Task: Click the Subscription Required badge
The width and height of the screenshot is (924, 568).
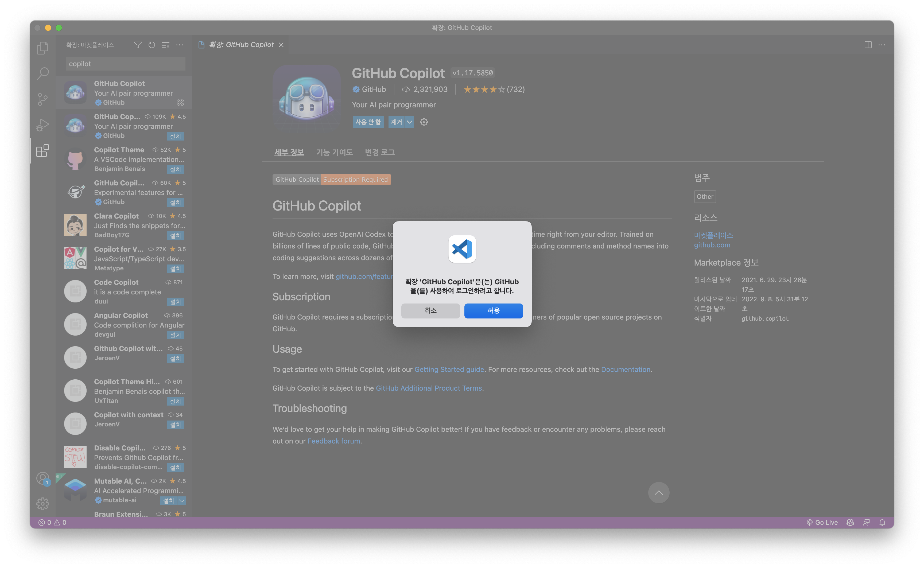Action: coord(355,180)
